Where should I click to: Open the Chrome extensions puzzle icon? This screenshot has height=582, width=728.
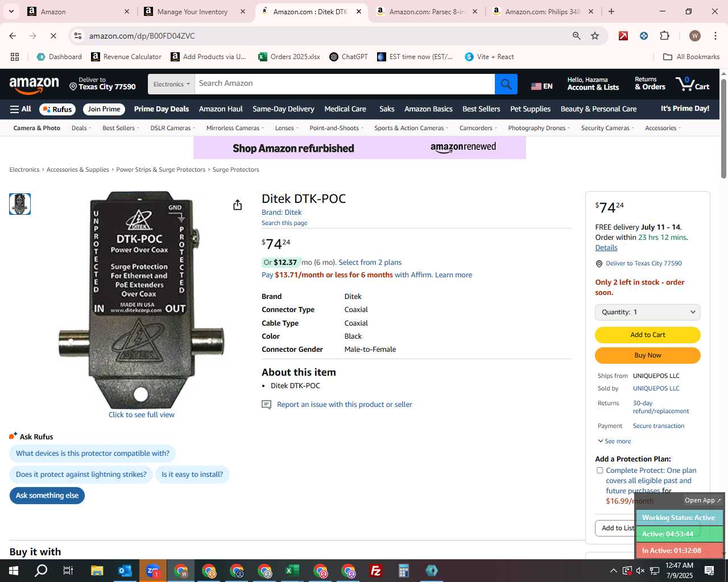[x=664, y=36]
